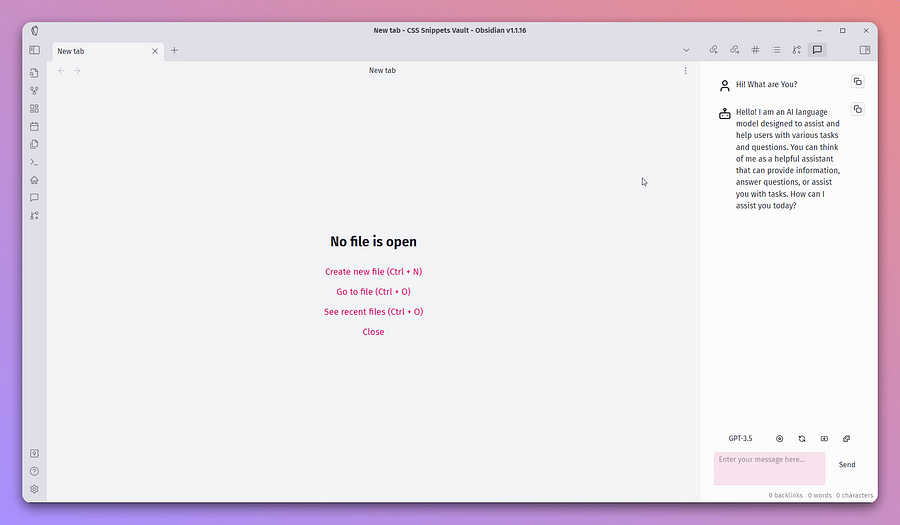Focus the 'Enter your message here...' field
This screenshot has width=900, height=525.
point(770,468)
